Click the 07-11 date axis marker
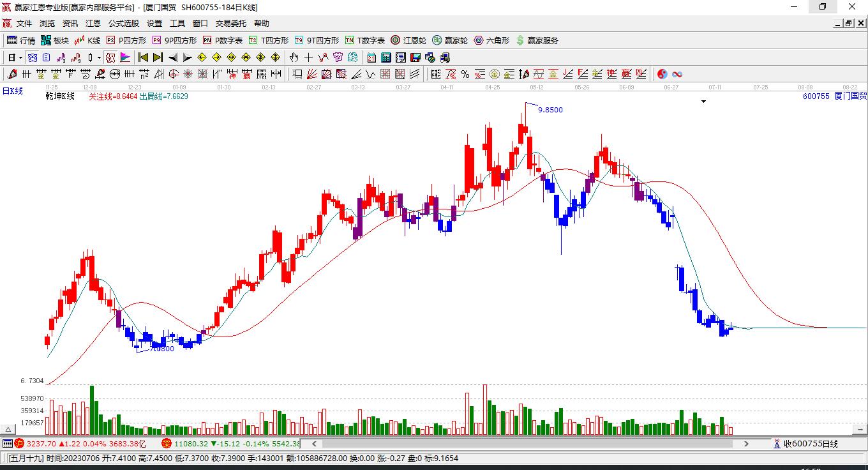The image size is (868, 470). coord(715,87)
